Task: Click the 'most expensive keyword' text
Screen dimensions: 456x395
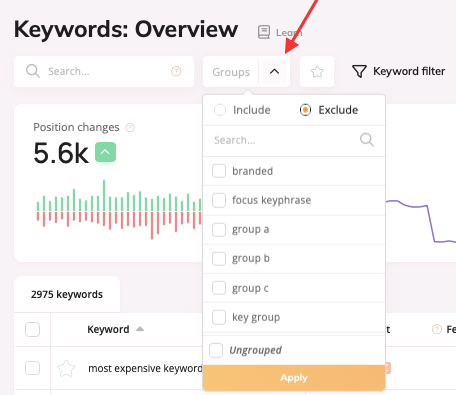Action: [x=145, y=368]
